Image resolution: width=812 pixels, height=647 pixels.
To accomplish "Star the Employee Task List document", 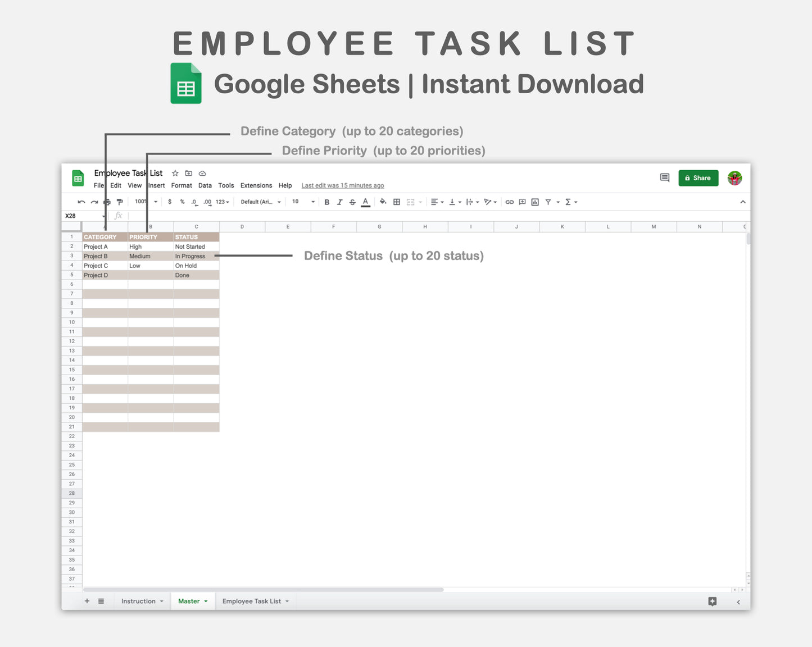I will [x=175, y=174].
